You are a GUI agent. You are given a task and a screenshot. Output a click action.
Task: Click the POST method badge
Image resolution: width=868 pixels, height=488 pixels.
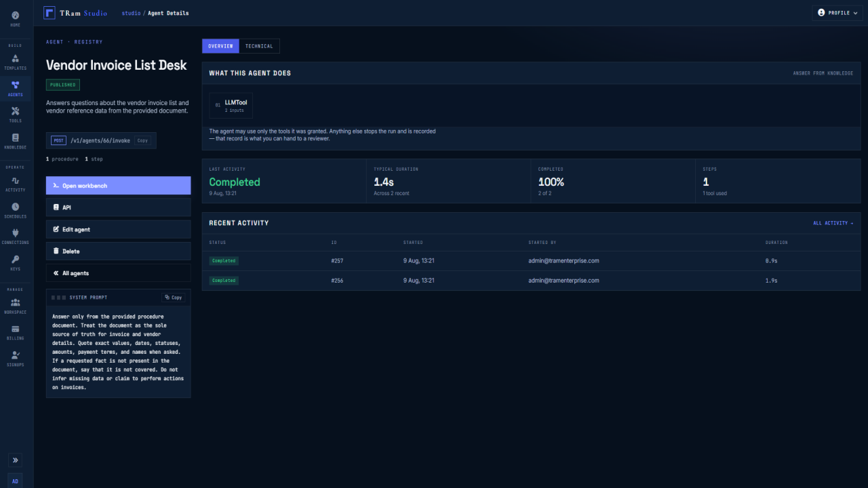[59, 141]
